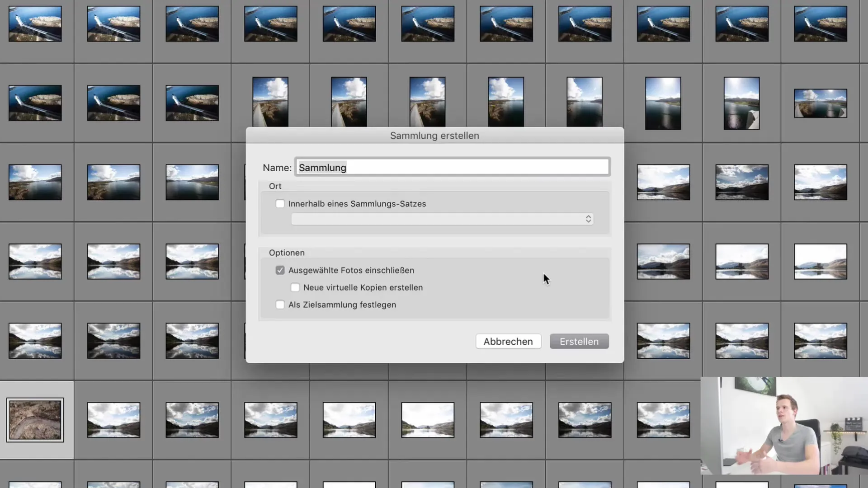868x488 pixels.
Task: Select the first boat thumbnail in top row
Action: tap(35, 24)
